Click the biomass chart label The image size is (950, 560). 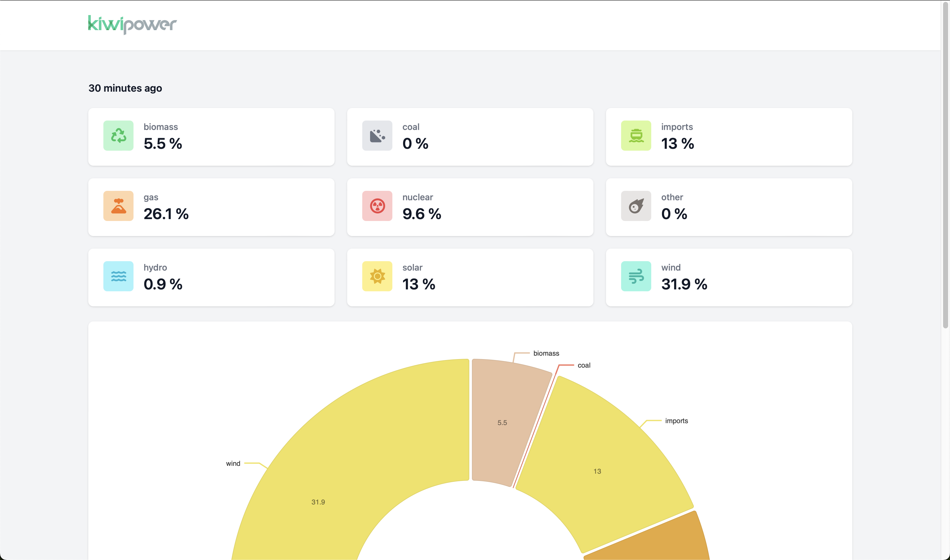pos(546,353)
